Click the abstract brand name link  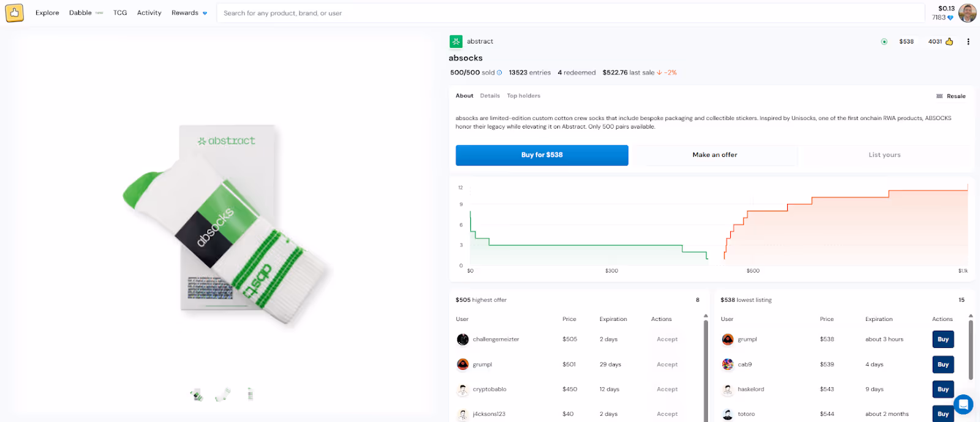click(x=480, y=41)
